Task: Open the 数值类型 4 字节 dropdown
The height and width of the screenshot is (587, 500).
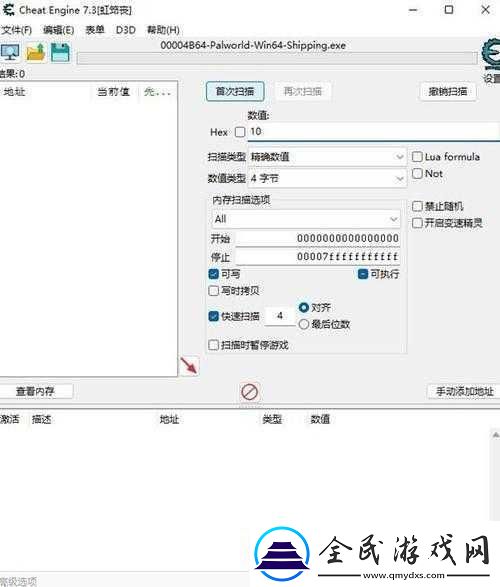Action: (327, 179)
